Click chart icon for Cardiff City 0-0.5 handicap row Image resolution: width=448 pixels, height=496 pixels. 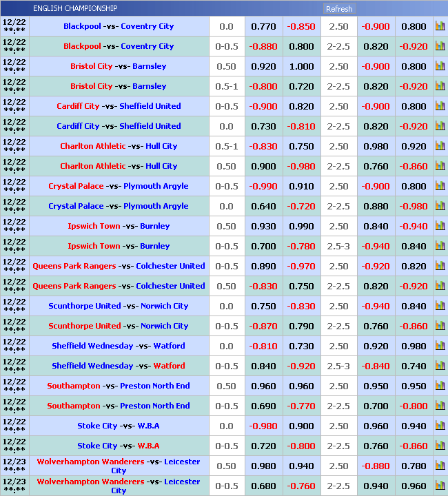coord(440,107)
